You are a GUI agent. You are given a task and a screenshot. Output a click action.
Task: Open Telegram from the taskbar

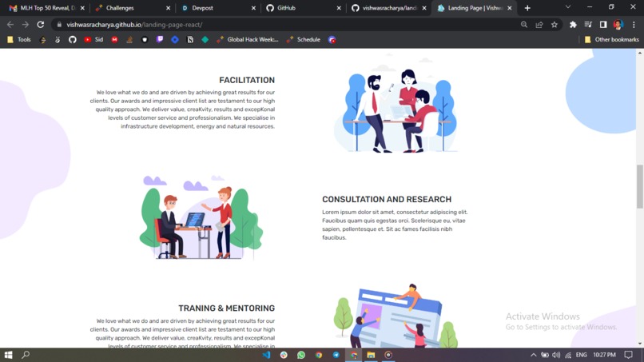336,355
